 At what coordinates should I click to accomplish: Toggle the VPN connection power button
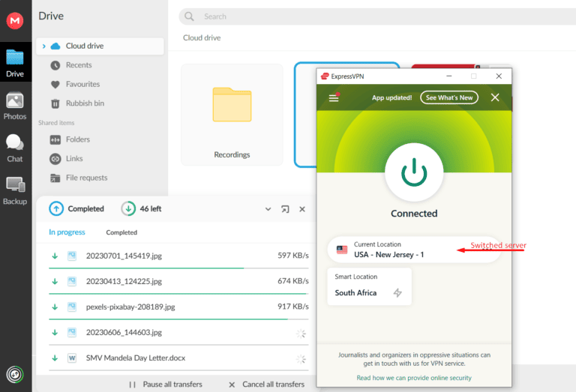[x=414, y=172]
